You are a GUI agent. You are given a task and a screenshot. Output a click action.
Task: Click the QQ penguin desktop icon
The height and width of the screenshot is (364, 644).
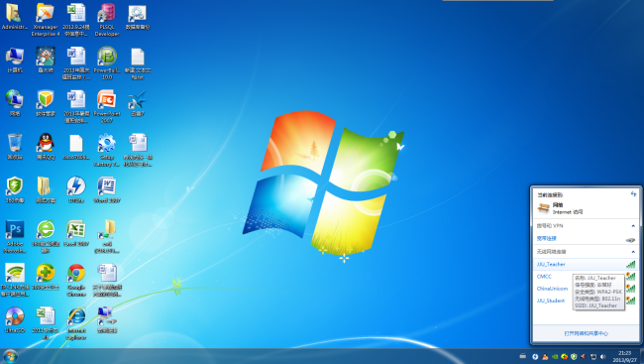tap(46, 143)
